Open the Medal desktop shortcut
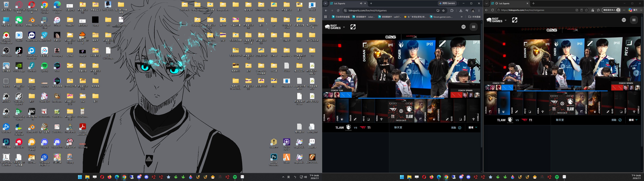 pos(312,7)
